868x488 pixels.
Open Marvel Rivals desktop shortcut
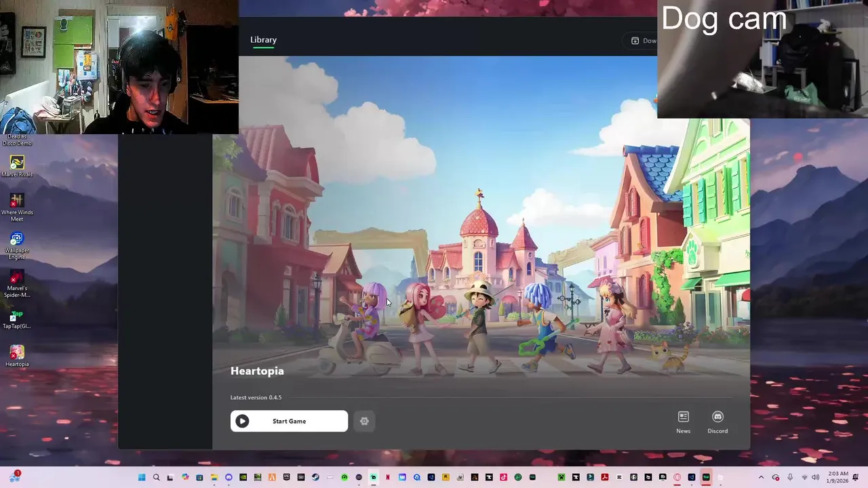(17, 166)
